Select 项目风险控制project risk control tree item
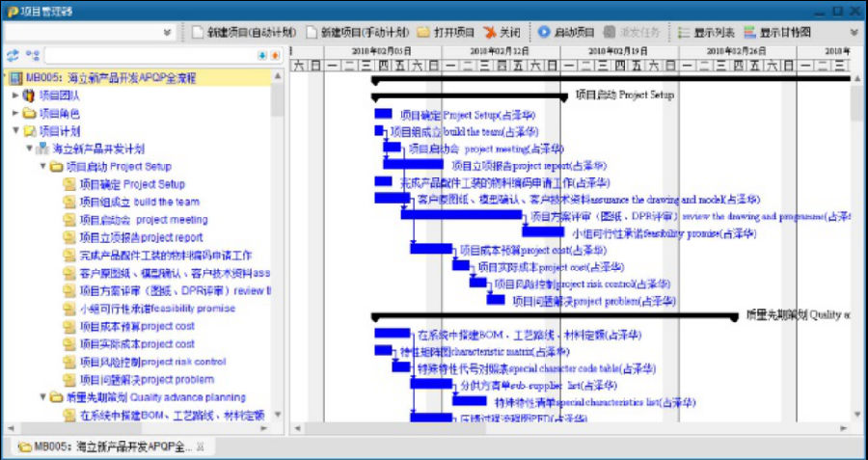 pyautogui.click(x=152, y=362)
